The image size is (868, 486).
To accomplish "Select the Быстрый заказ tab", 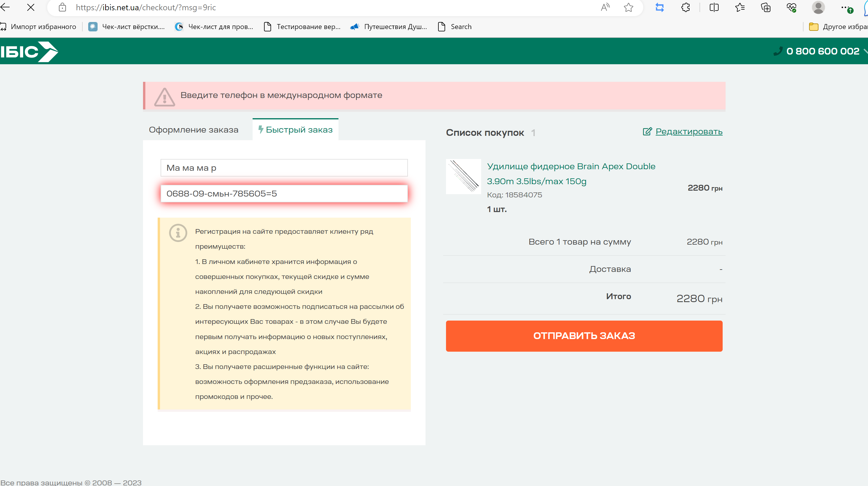I will [295, 130].
